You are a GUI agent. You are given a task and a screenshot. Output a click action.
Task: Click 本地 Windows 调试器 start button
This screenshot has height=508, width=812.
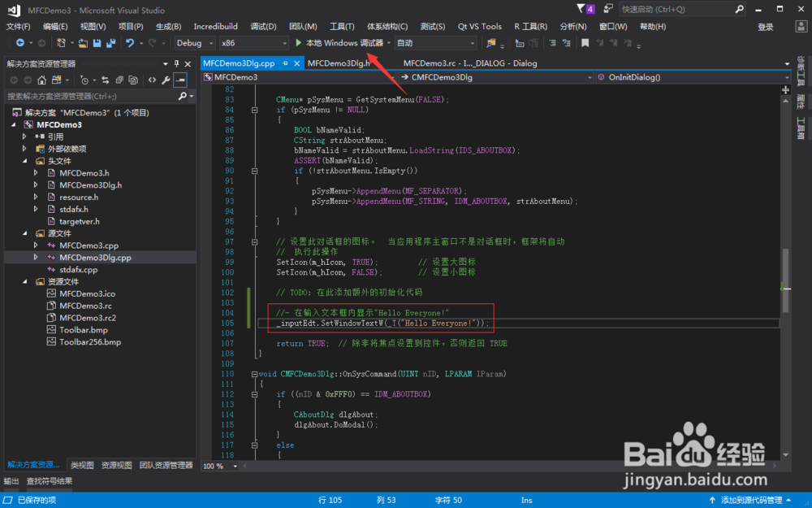click(340, 43)
